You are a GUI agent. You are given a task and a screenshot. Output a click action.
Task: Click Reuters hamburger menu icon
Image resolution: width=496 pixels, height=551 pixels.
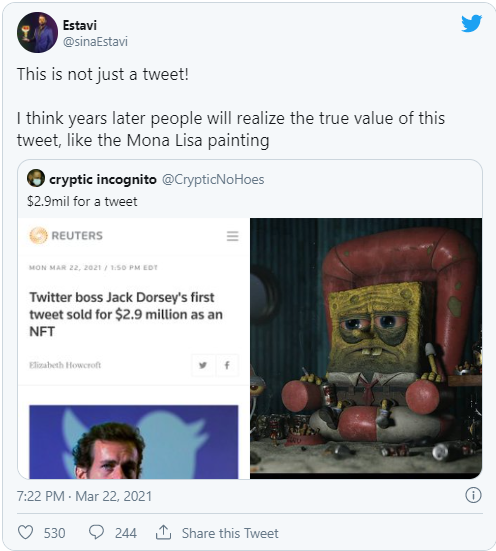(232, 236)
